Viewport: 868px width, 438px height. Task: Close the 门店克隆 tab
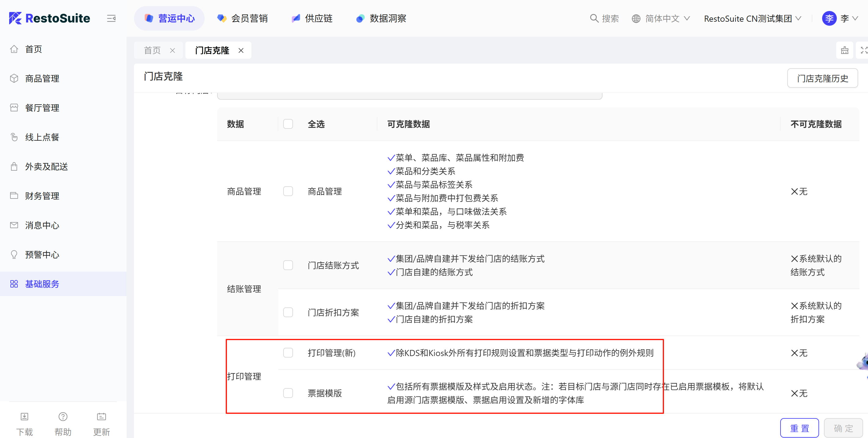(241, 50)
